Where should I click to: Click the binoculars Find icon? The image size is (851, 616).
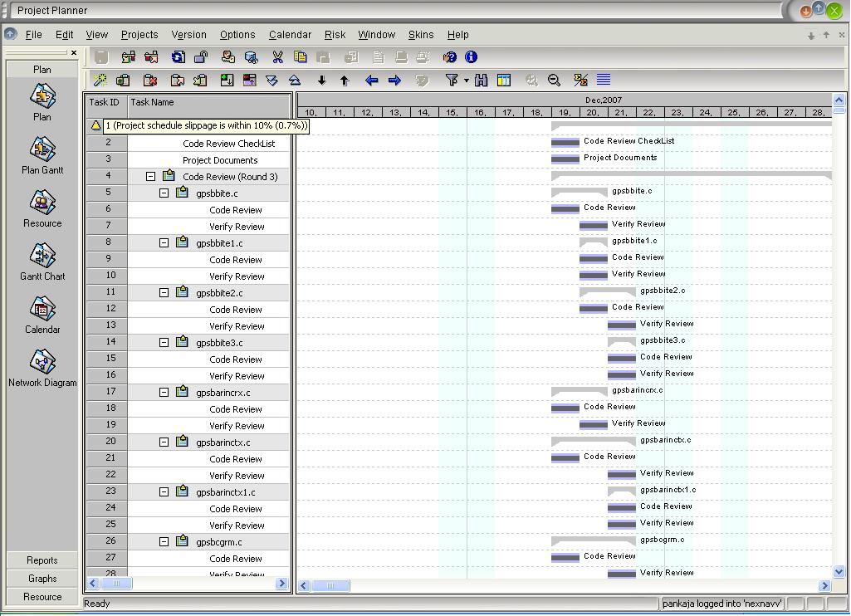coord(481,81)
